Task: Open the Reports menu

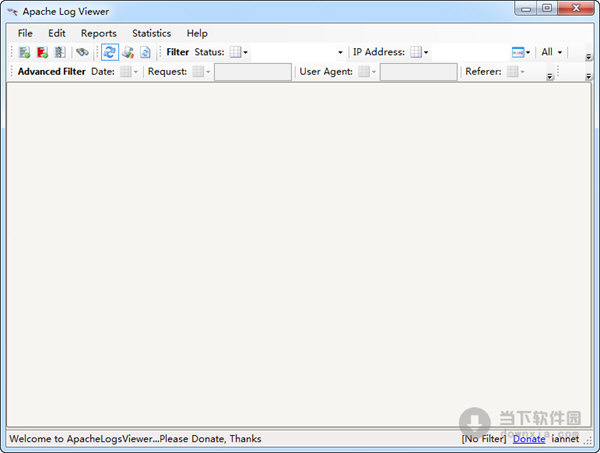Action: [99, 33]
